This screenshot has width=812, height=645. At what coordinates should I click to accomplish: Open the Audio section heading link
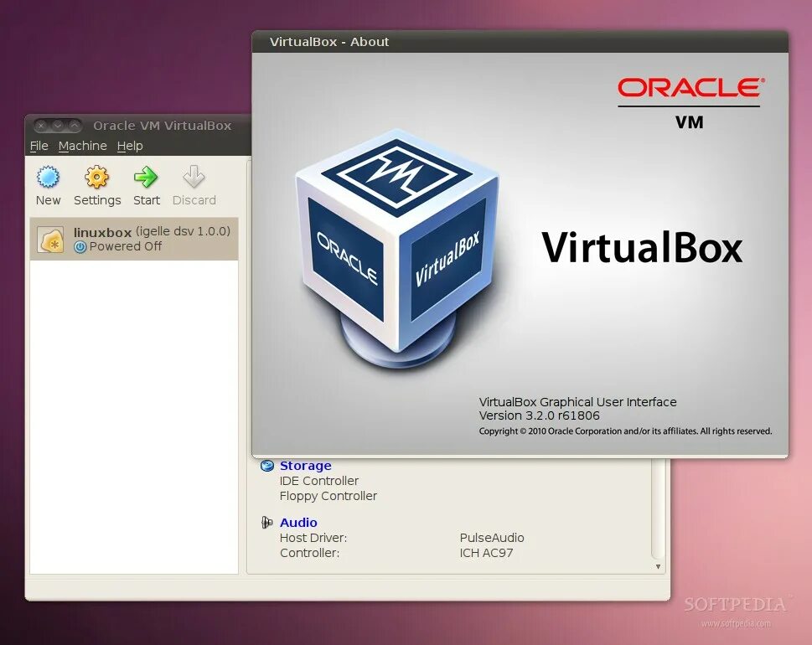coord(298,523)
